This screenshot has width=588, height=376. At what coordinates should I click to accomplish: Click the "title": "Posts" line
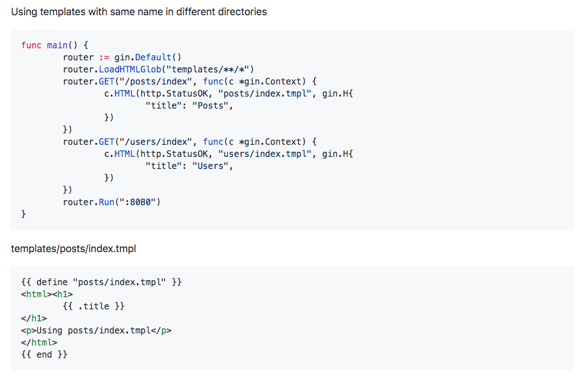click(189, 105)
